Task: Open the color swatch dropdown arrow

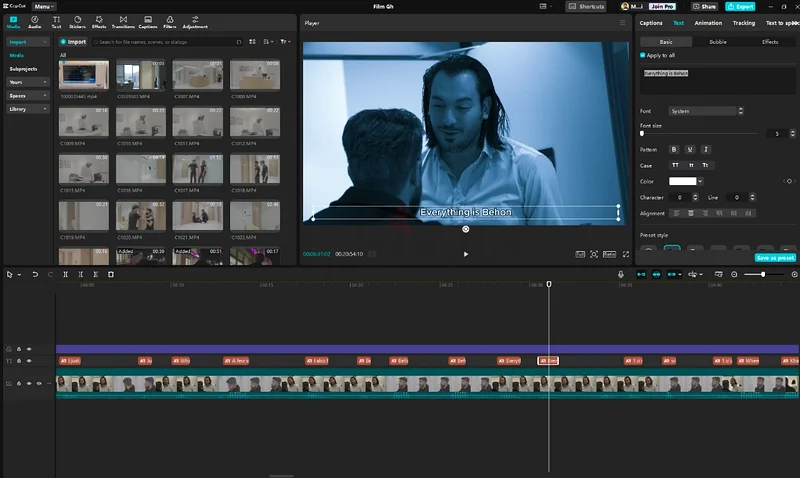Action: pos(701,181)
